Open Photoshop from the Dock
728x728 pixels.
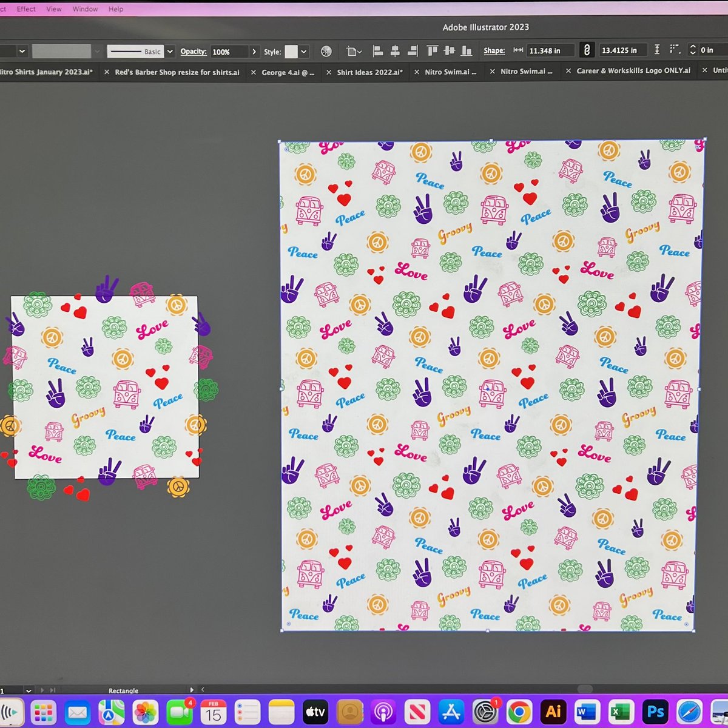[x=655, y=712]
